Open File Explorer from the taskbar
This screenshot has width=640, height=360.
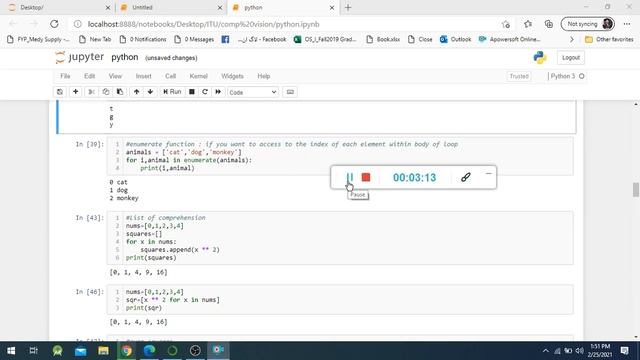coord(103,350)
